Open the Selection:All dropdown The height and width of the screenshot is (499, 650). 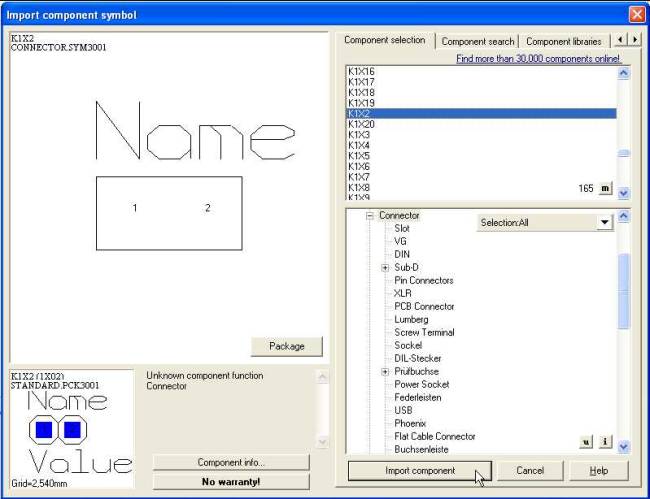pos(605,223)
